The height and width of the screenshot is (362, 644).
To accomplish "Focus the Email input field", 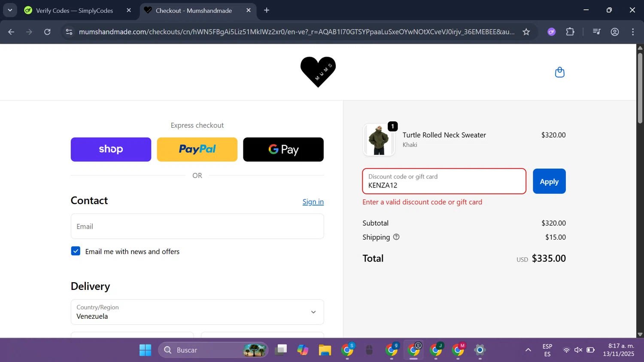I will coord(197,226).
